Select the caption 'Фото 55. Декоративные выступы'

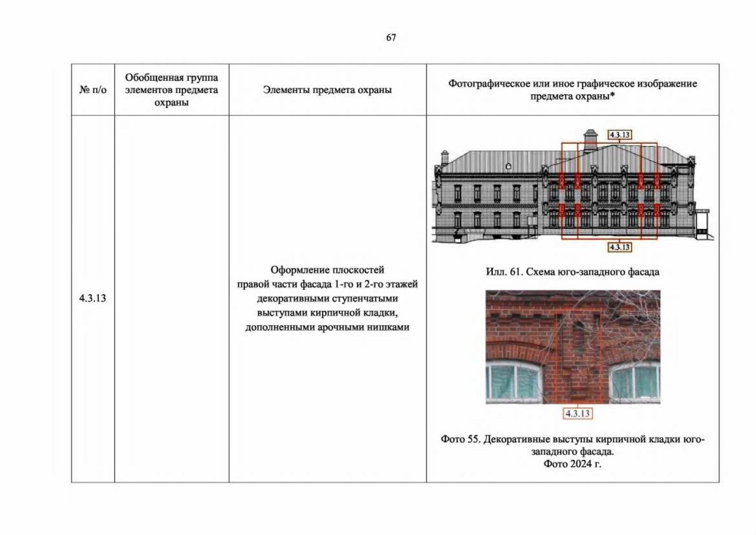pyautogui.click(x=572, y=445)
